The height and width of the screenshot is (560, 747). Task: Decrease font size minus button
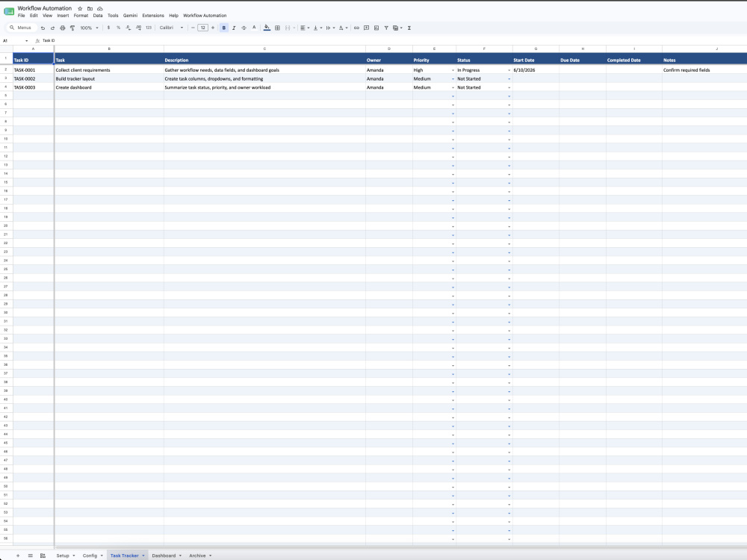(x=193, y=28)
